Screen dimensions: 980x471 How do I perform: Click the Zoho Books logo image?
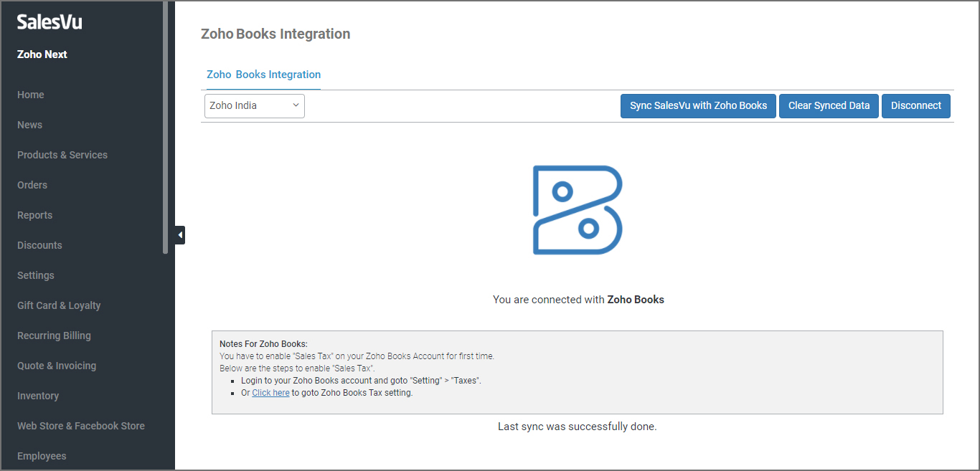pos(577,210)
